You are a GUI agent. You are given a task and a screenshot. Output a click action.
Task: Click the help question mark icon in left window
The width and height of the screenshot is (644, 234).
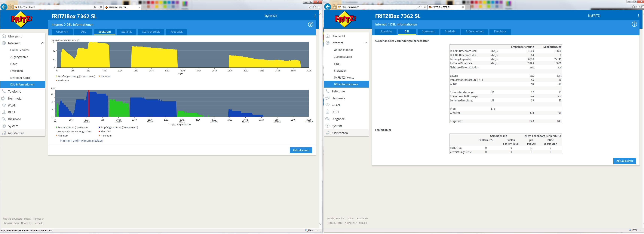pyautogui.click(x=311, y=25)
